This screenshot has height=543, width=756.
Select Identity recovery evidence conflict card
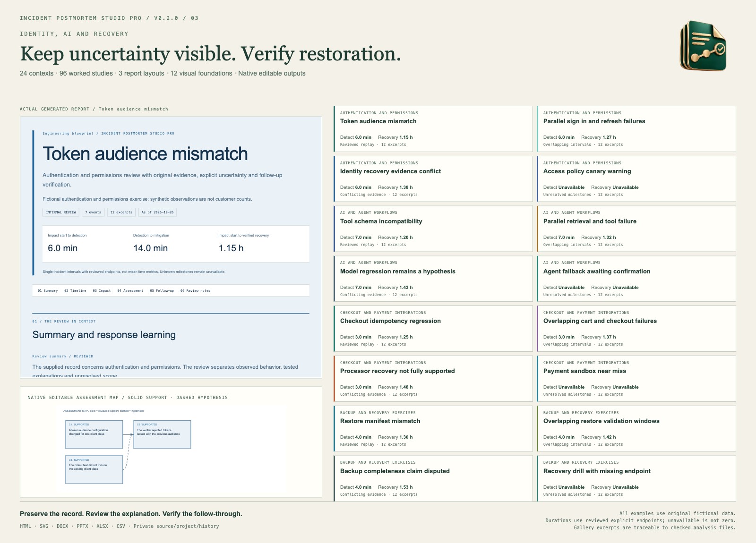pos(433,179)
